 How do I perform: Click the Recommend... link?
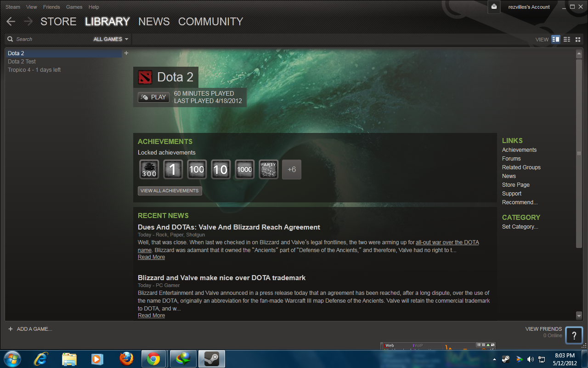(x=520, y=202)
